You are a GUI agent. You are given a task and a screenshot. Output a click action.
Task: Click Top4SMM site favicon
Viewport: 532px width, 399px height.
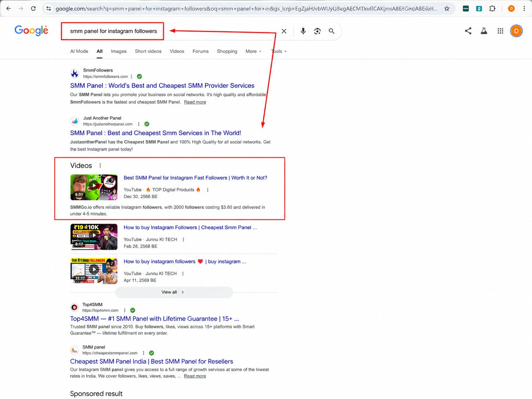(74, 307)
